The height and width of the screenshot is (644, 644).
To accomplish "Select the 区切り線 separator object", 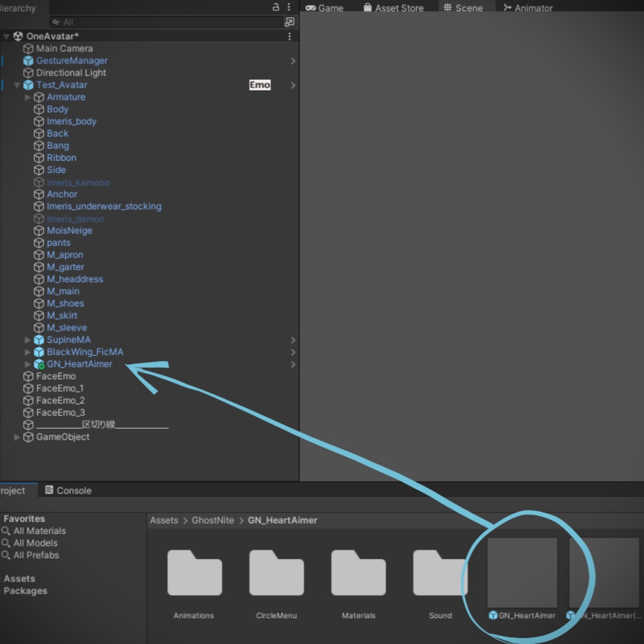I will click(x=103, y=425).
